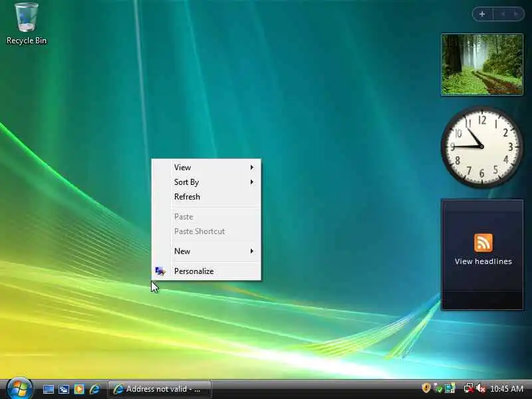532x399 pixels.
Task: Choose Refresh from the context menu
Action: [206, 196]
